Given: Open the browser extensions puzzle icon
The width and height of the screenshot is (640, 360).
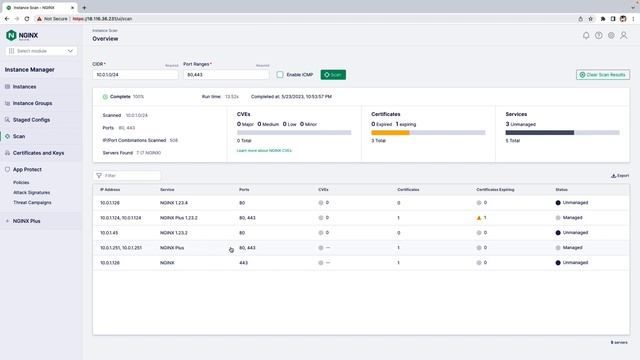Looking at the screenshot, I should [x=603, y=19].
